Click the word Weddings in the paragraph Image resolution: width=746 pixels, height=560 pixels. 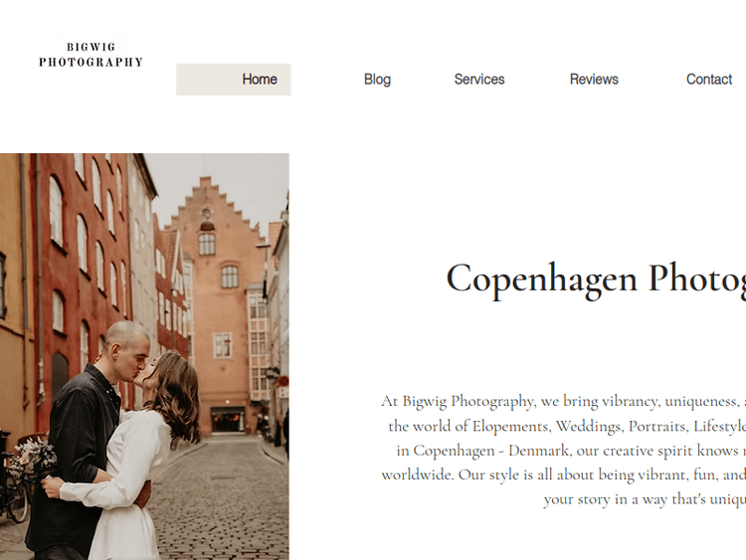pyautogui.click(x=590, y=426)
